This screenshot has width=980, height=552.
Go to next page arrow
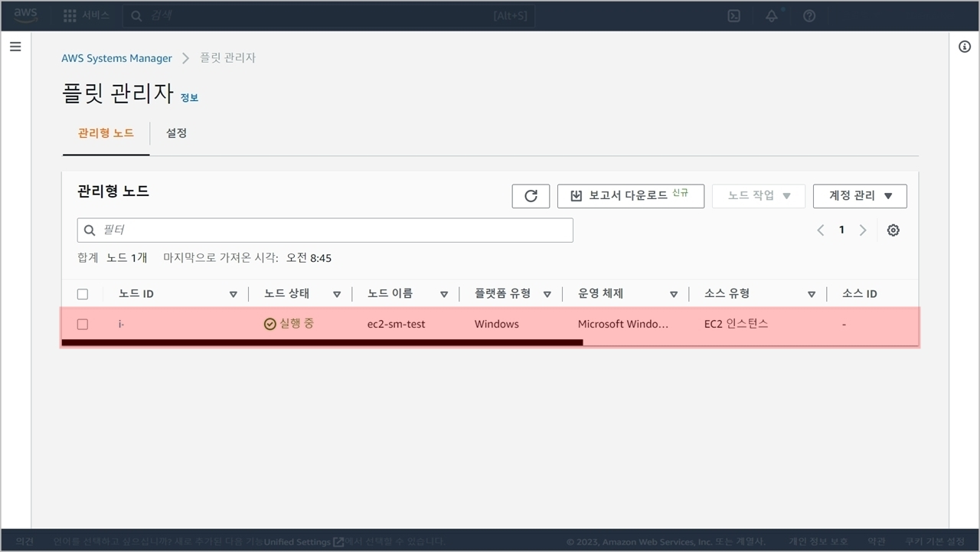coord(863,230)
